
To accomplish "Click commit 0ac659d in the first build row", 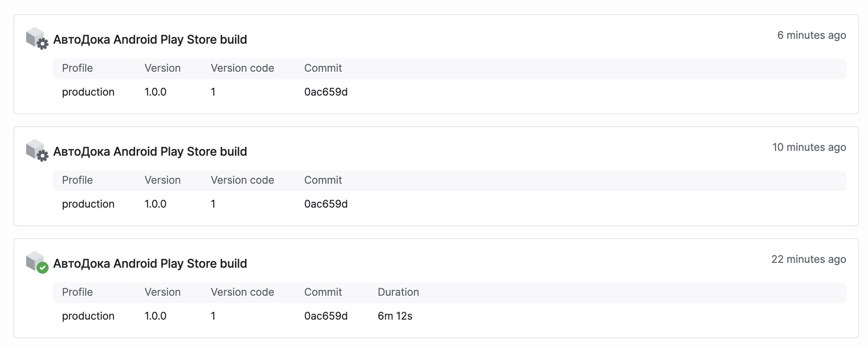I will click(x=326, y=92).
